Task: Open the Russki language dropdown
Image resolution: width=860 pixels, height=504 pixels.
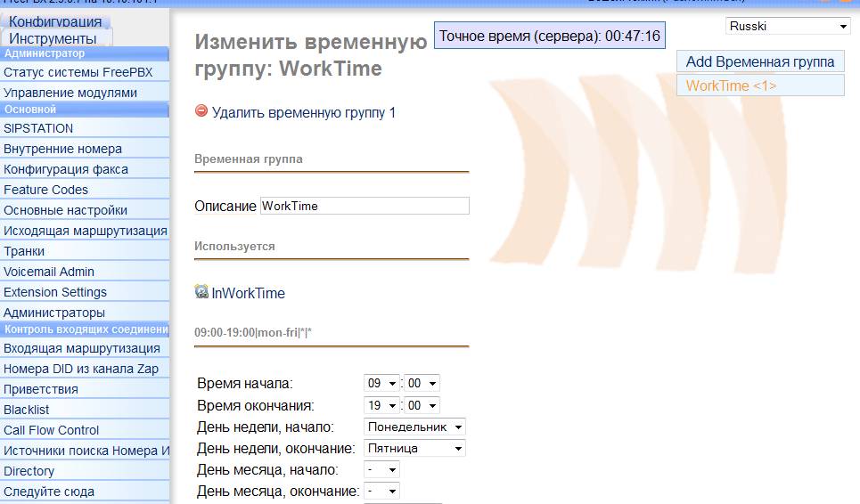Action: click(788, 27)
